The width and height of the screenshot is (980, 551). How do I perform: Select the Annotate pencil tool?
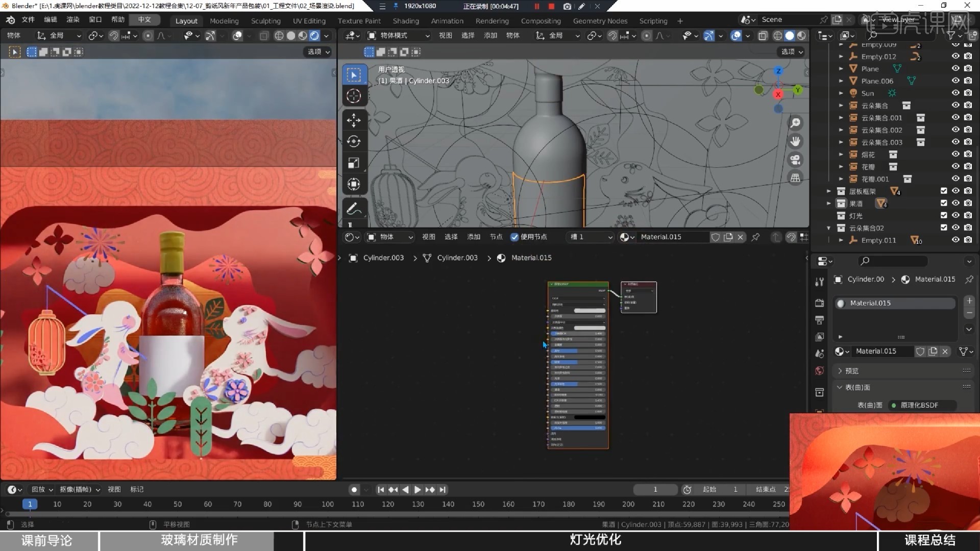point(354,209)
